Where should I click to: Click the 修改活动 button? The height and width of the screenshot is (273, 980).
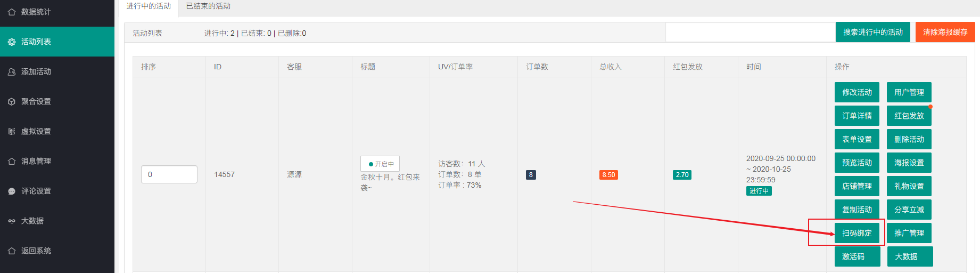[857, 92]
